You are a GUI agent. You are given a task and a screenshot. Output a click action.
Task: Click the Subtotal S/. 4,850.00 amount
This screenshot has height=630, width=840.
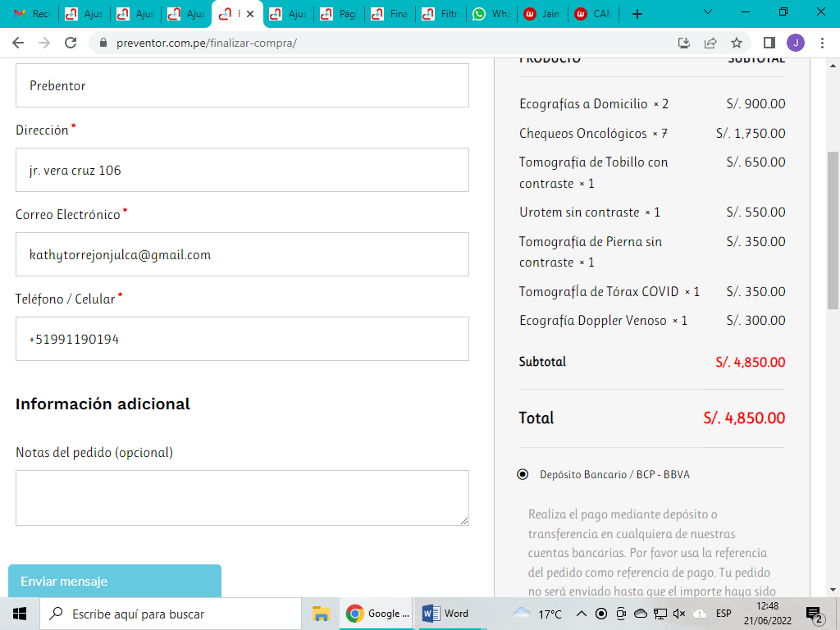(751, 362)
